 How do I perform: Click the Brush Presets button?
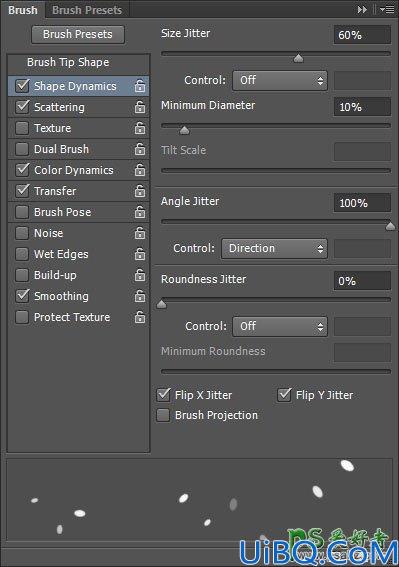point(78,34)
